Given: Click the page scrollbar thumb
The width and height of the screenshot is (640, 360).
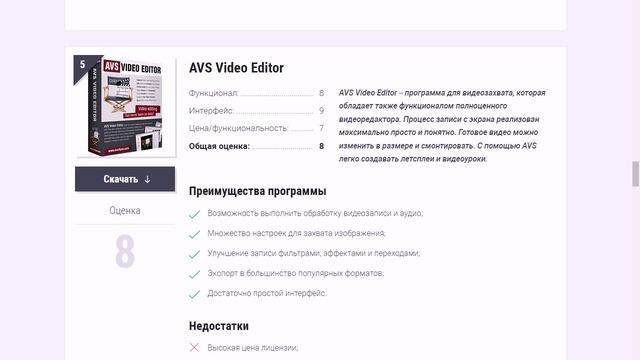Looking at the screenshot, I should (x=636, y=173).
